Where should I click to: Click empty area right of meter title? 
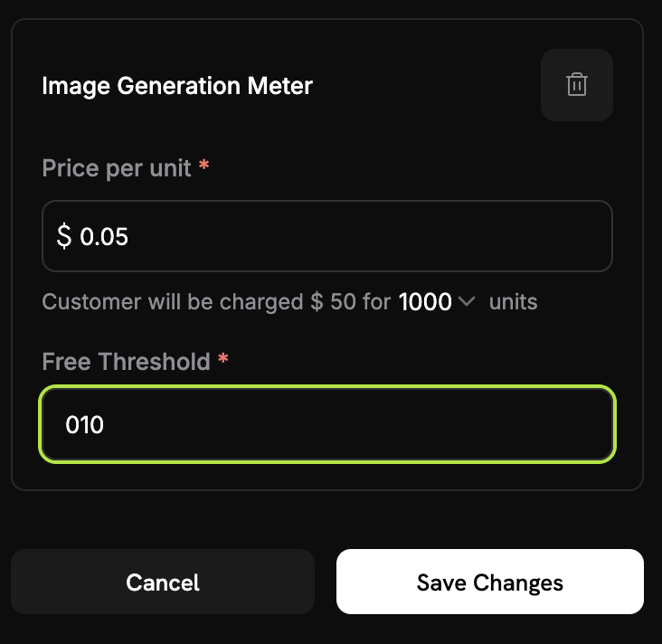pyautogui.click(x=427, y=86)
